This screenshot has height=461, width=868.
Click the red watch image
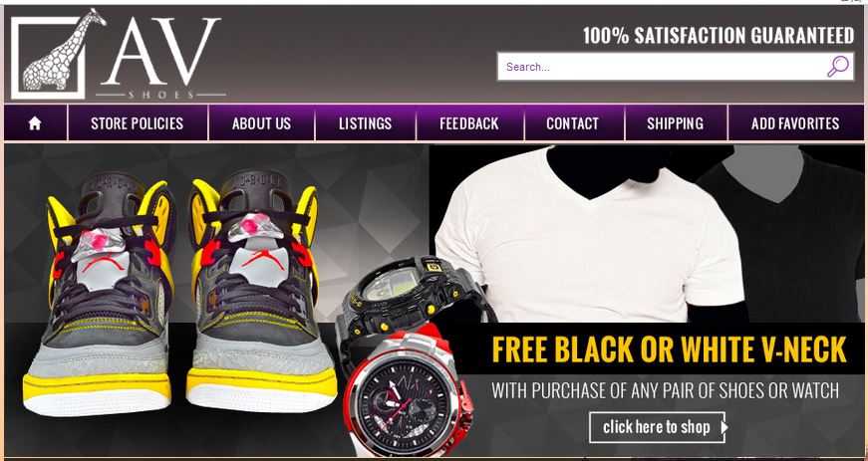pos(410,389)
